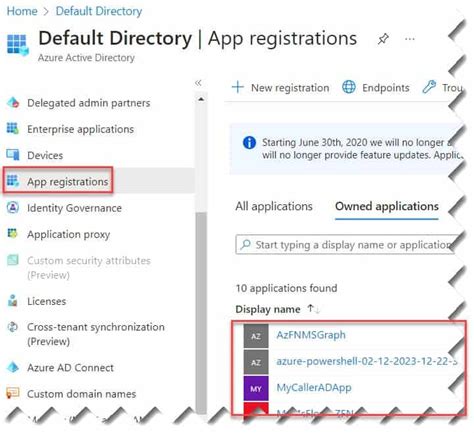Viewport: 474px width, 433px height.
Task: Open Delegated admin partners menu item
Action: 89,103
